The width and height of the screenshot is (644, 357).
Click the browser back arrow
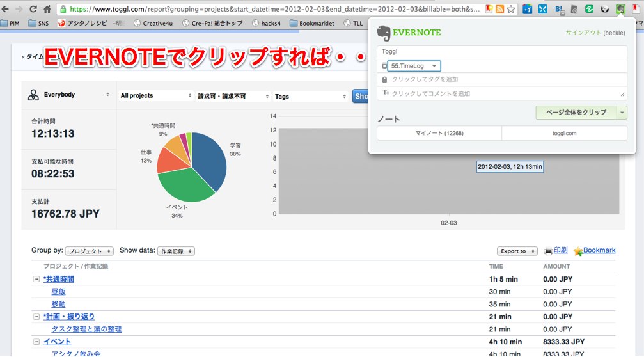[x=6, y=10]
